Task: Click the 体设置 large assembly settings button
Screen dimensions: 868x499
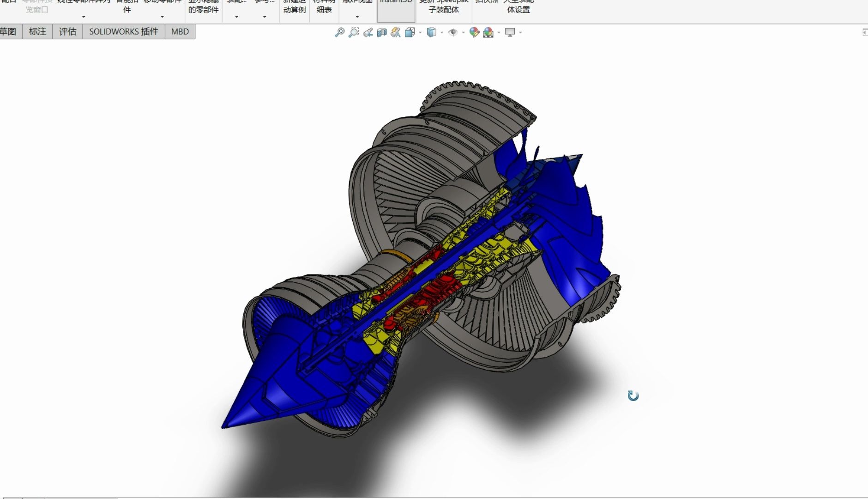Action: click(518, 8)
